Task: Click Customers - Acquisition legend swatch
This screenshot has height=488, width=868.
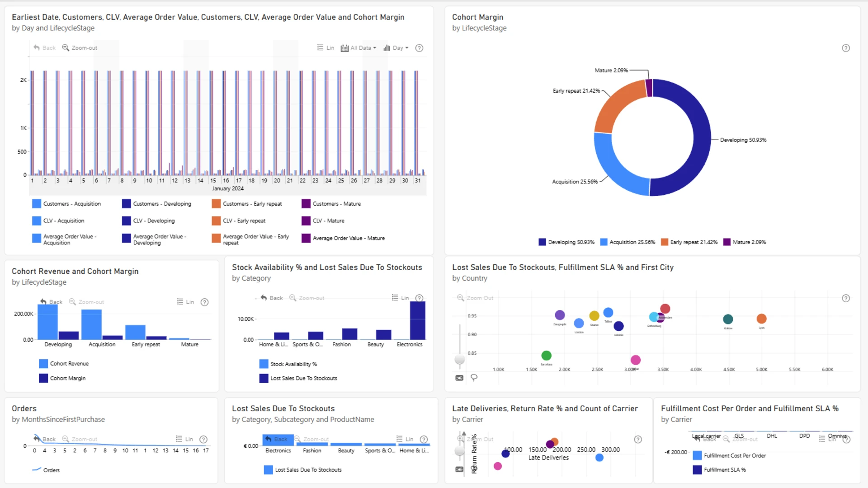Action: point(37,204)
